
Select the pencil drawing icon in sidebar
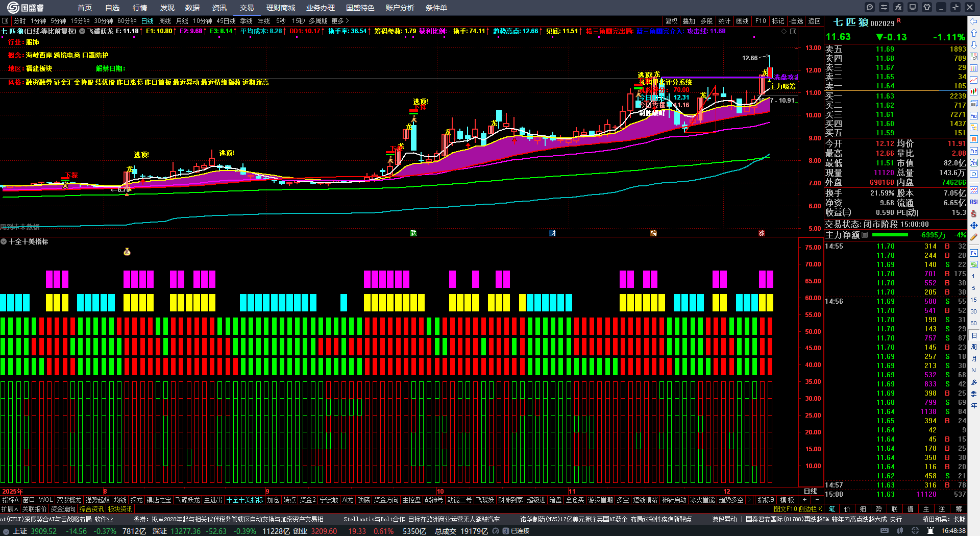[x=974, y=237]
